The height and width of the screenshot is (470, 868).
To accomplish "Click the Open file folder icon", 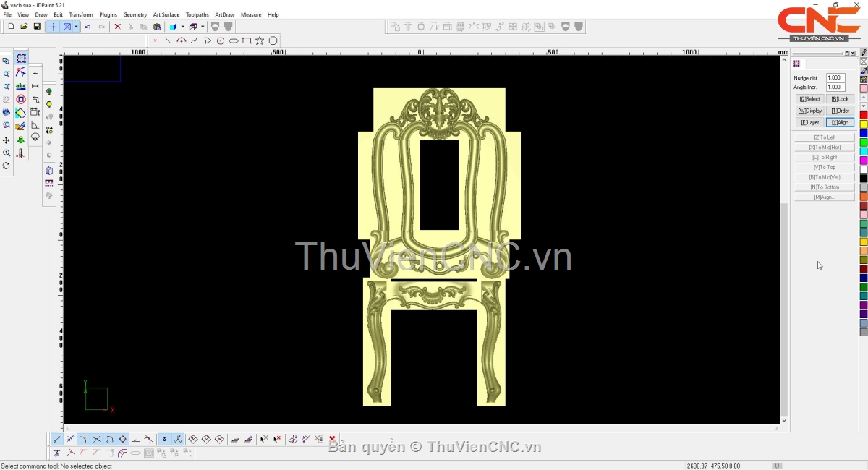I will tap(24, 27).
